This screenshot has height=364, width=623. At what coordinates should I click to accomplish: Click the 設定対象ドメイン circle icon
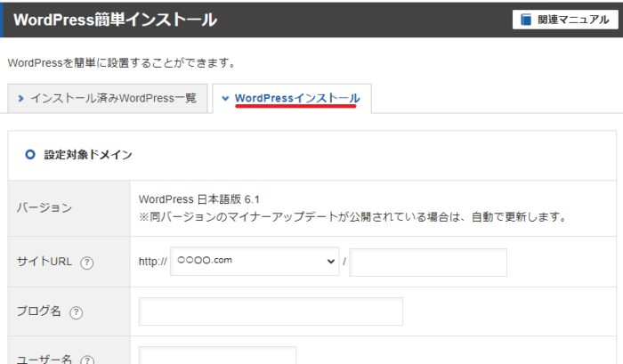[30, 154]
